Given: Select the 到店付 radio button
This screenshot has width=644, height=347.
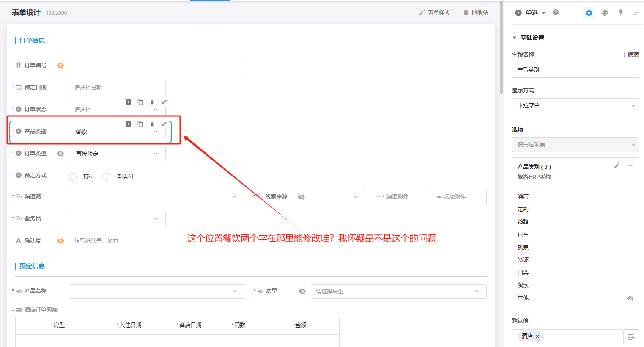Looking at the screenshot, I should pos(107,177).
